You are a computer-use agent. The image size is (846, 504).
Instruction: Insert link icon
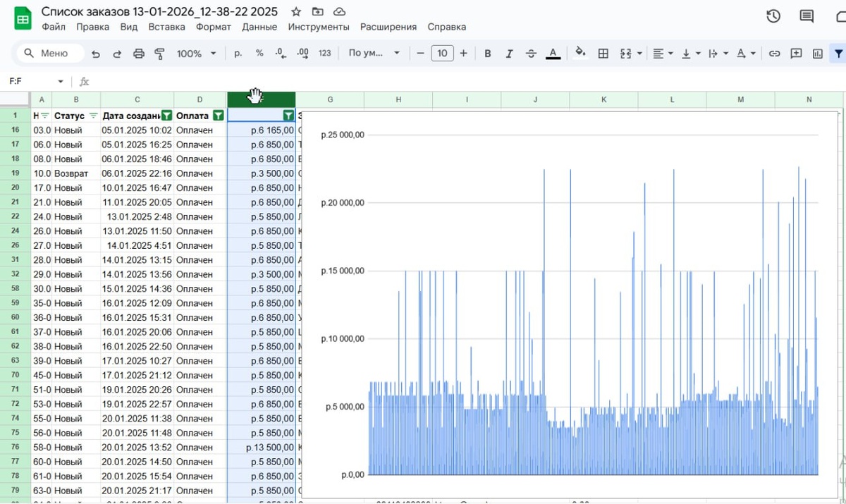(x=774, y=54)
